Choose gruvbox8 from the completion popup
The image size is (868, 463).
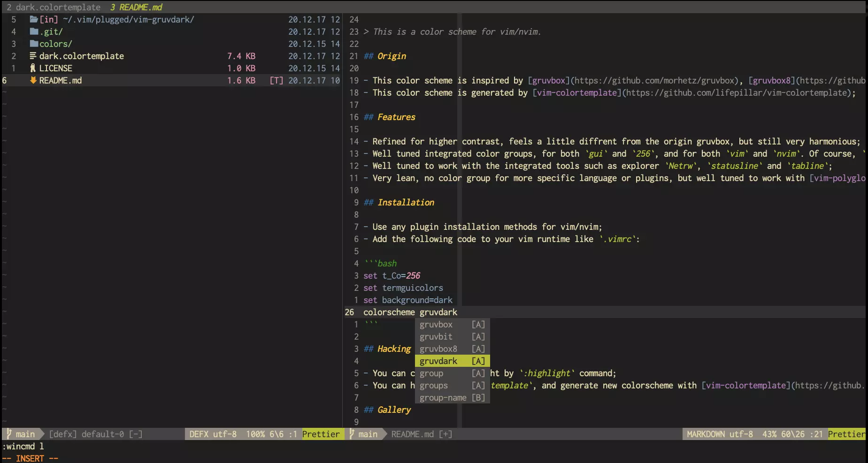pyautogui.click(x=452, y=349)
